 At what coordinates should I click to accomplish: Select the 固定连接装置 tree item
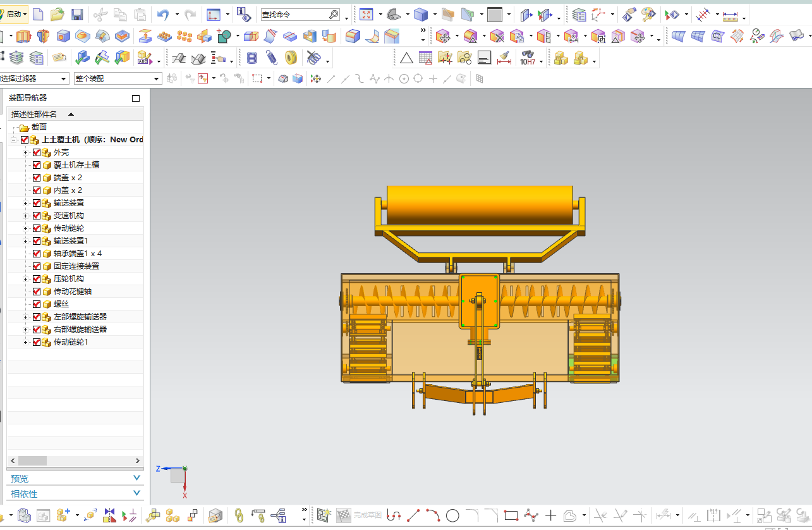click(76, 266)
